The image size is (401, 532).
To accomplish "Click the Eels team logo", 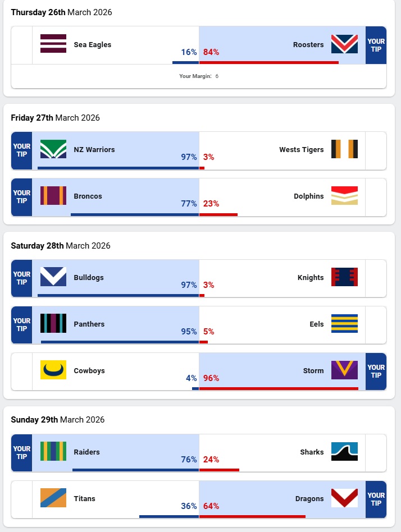I will click(344, 324).
